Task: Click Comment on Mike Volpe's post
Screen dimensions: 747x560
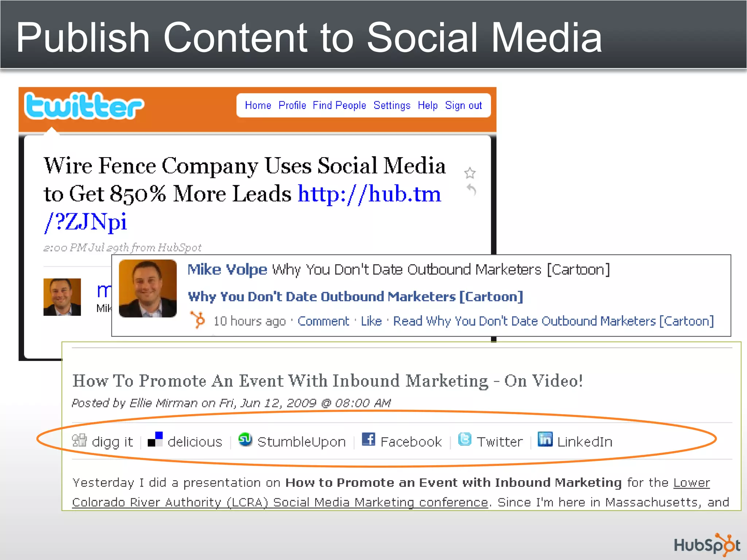Action: point(323,321)
